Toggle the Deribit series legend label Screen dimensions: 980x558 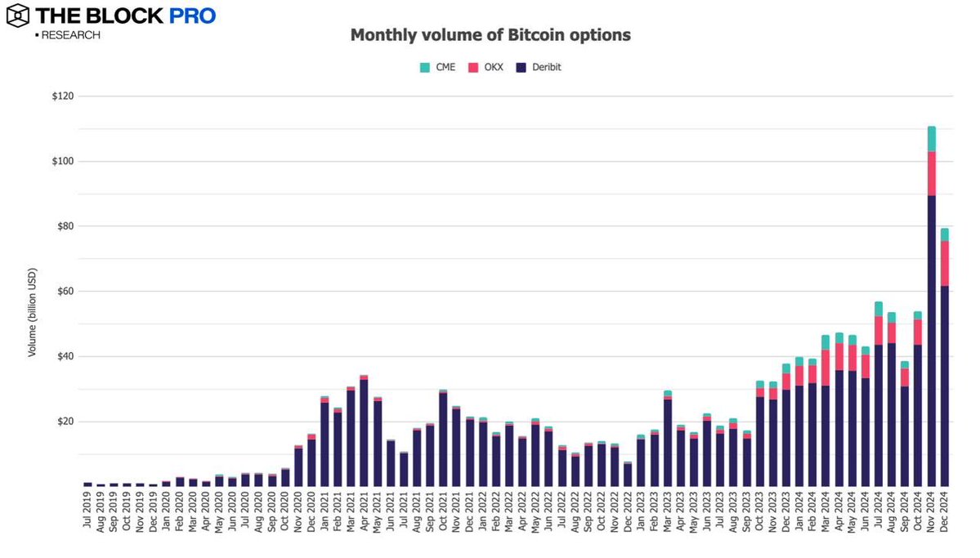(545, 67)
